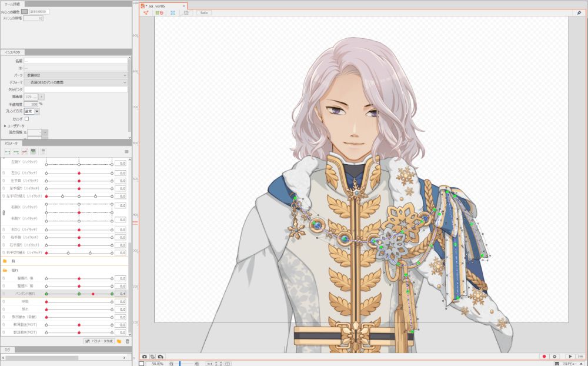588x366 pixels.
Task: Toggle the lock on the ペンダント揺れ parameter row
Action: pos(4,294)
